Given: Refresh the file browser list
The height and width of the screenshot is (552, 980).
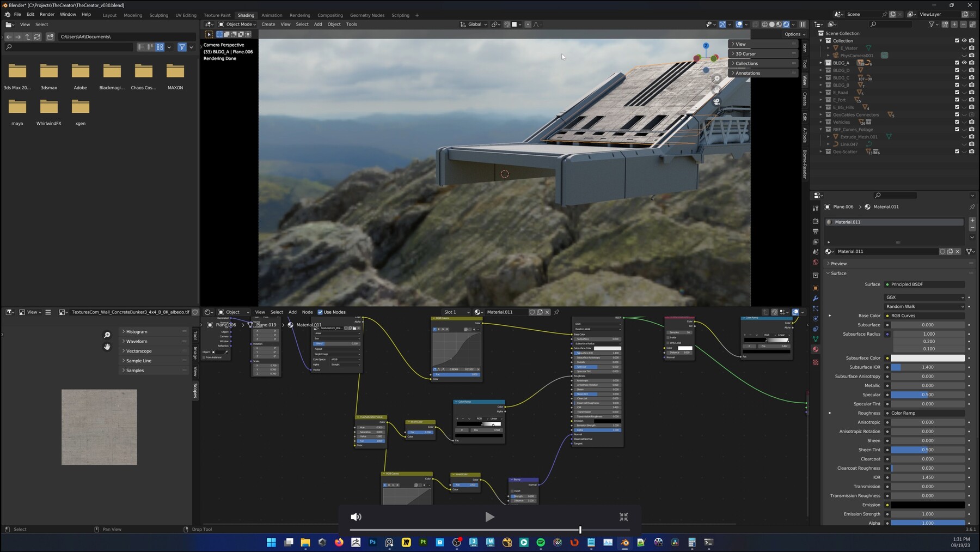Looking at the screenshot, I should pyautogui.click(x=37, y=37).
